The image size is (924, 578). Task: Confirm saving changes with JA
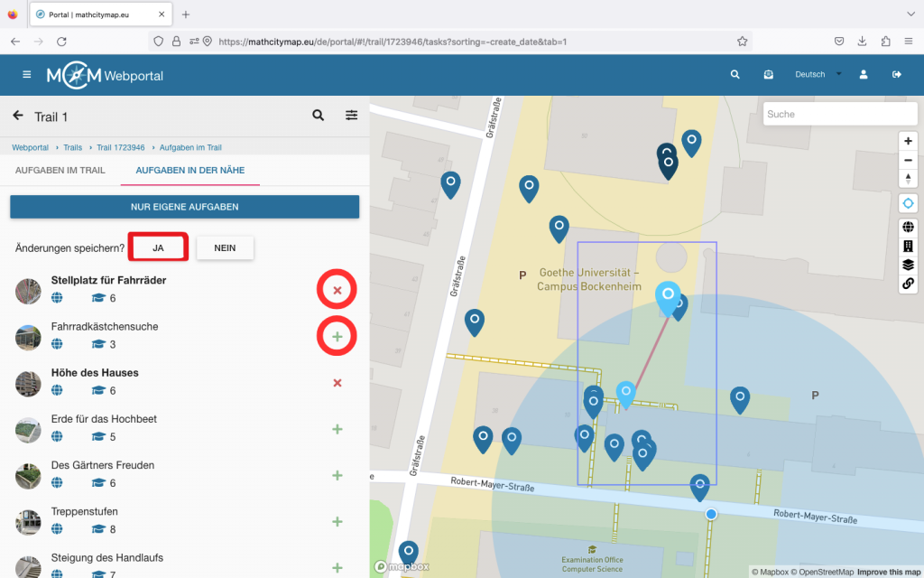158,247
